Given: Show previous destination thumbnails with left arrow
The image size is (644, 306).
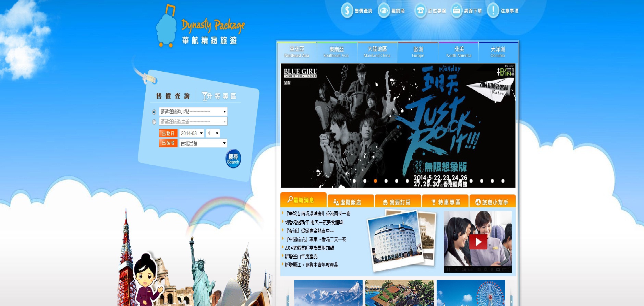Looking at the screenshot, I should pyautogui.click(x=288, y=301).
